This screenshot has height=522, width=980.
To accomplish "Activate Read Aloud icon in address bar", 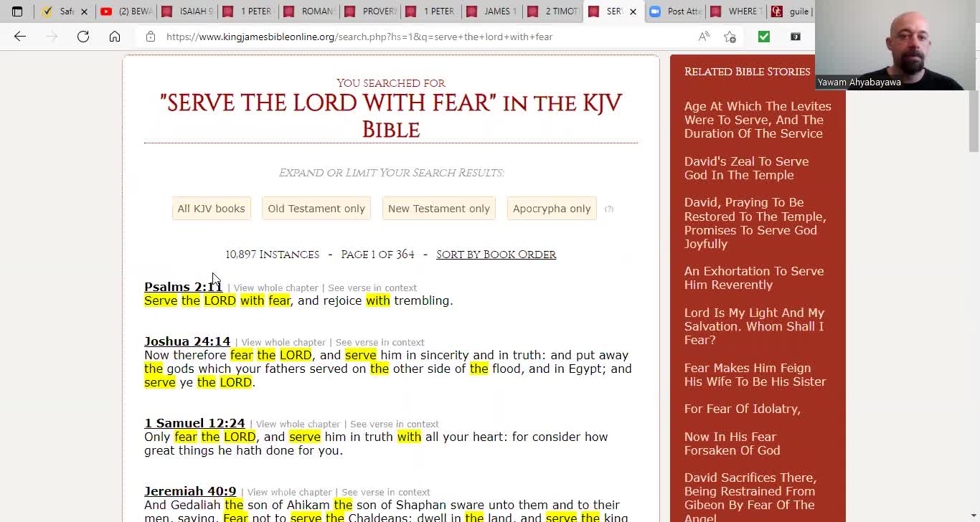I will click(704, 37).
